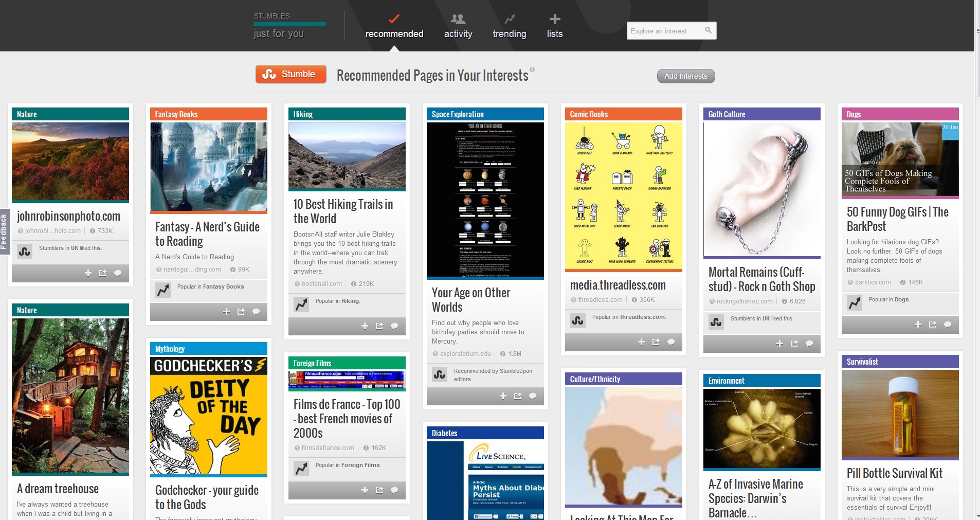This screenshot has width=980, height=520.
Task: Open the Mythology category header
Action: coord(209,349)
